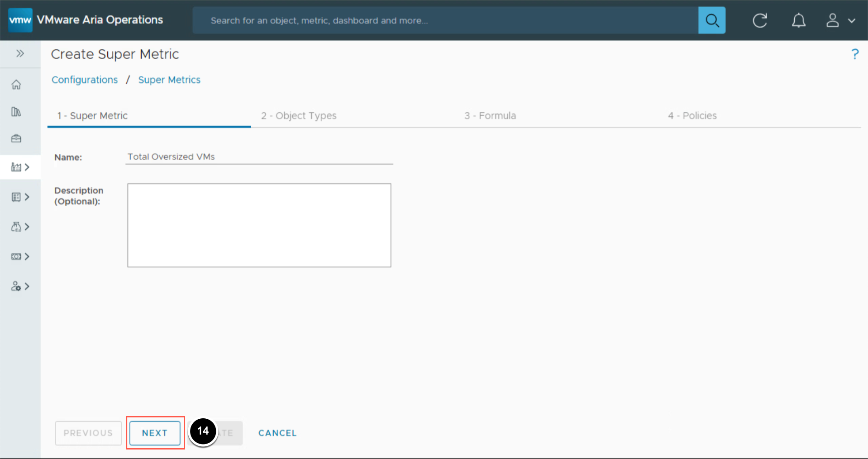Click the refresh icon in header
This screenshot has height=459, width=868.
coord(760,20)
